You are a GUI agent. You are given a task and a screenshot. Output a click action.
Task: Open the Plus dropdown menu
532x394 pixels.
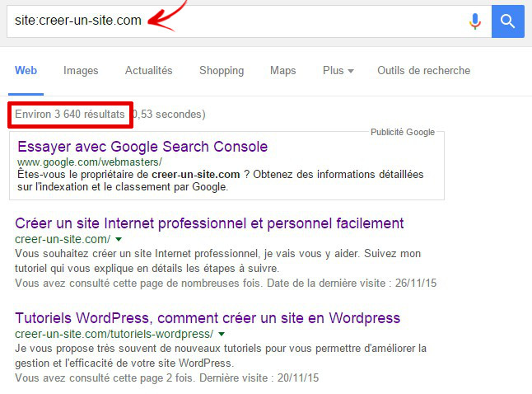338,70
